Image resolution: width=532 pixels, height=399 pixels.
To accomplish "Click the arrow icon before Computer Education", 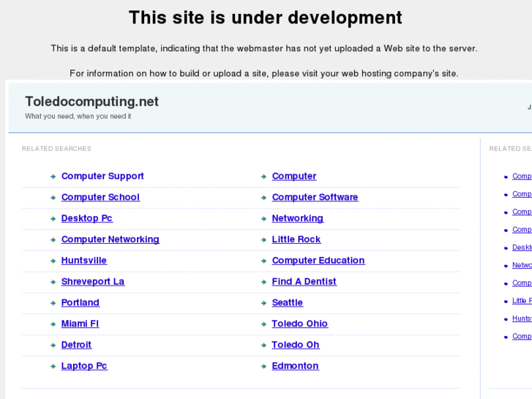I will point(263,261).
